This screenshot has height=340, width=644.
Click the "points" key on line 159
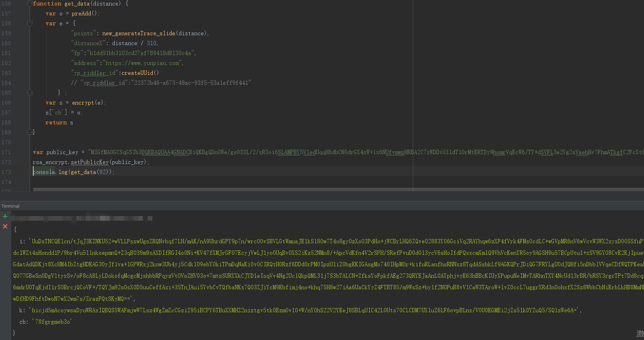pyautogui.click(x=84, y=33)
